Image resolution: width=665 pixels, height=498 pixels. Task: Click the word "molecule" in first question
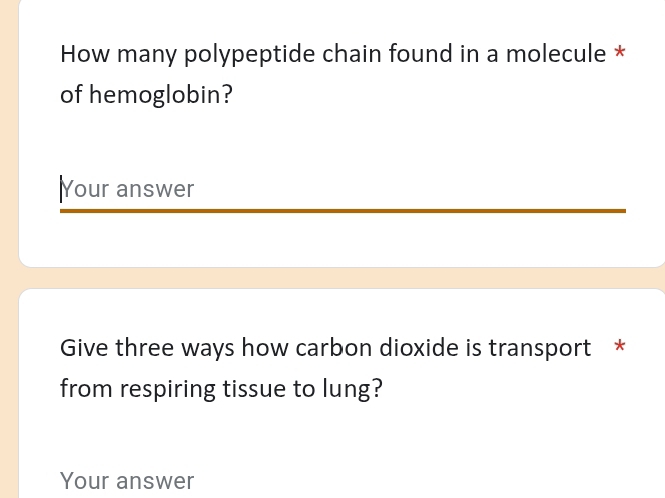(x=556, y=54)
